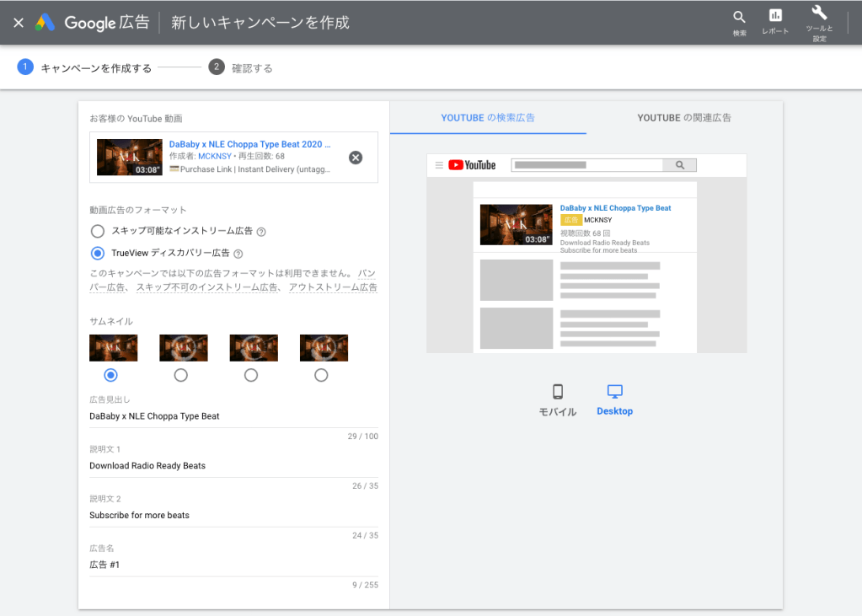Switch preview to Desktop monitor icon
862x616 pixels.
[x=614, y=393]
